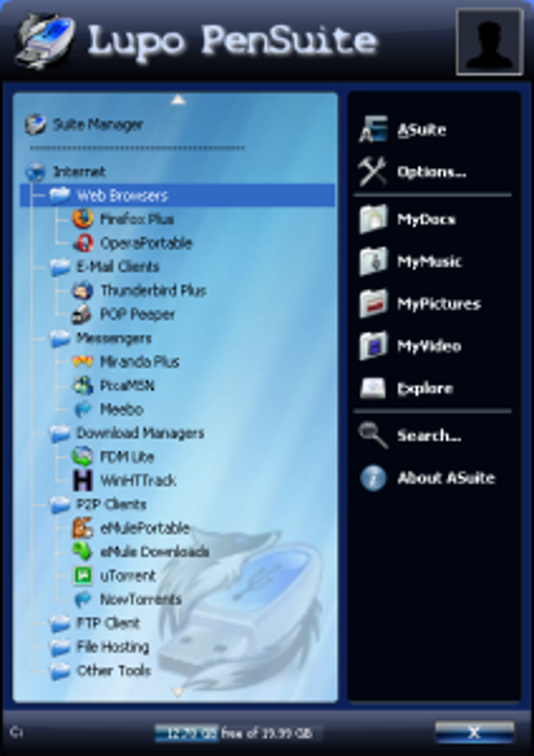Viewport: 534px width, 756px height.
Task: Select the Suite Manager label
Action: [98, 124]
